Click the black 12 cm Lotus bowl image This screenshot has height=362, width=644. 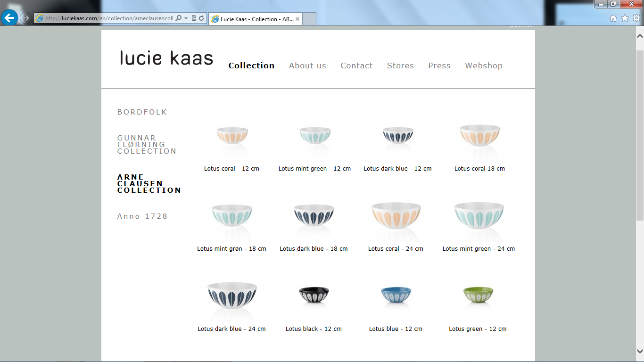click(x=314, y=296)
